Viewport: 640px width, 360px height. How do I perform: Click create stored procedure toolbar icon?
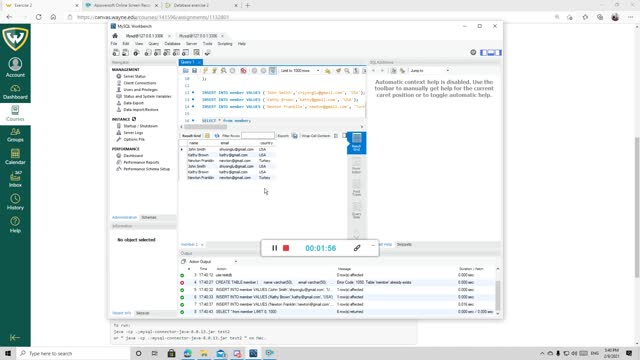pyautogui.click(x=176, y=53)
